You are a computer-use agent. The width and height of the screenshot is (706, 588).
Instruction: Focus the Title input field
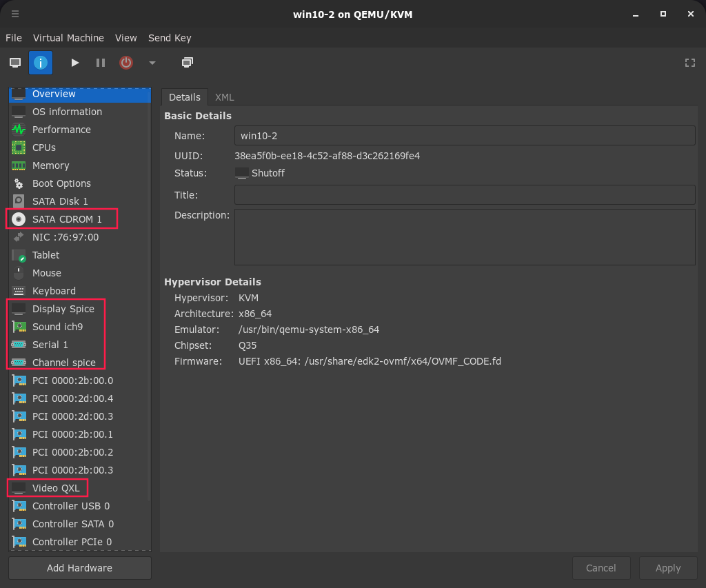[x=465, y=195]
